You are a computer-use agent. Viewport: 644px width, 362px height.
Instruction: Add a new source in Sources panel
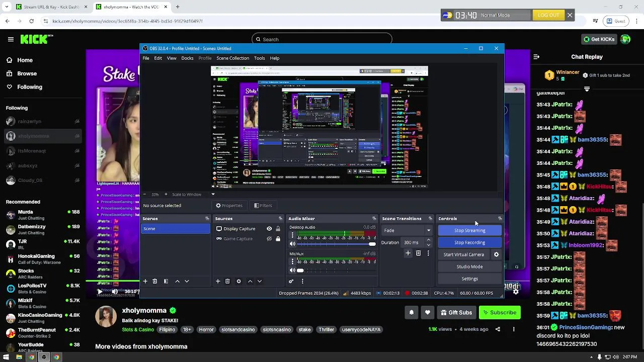click(218, 282)
